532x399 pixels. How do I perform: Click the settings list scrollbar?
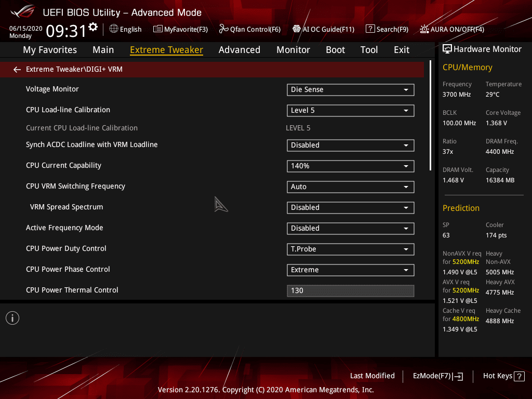(x=430, y=115)
